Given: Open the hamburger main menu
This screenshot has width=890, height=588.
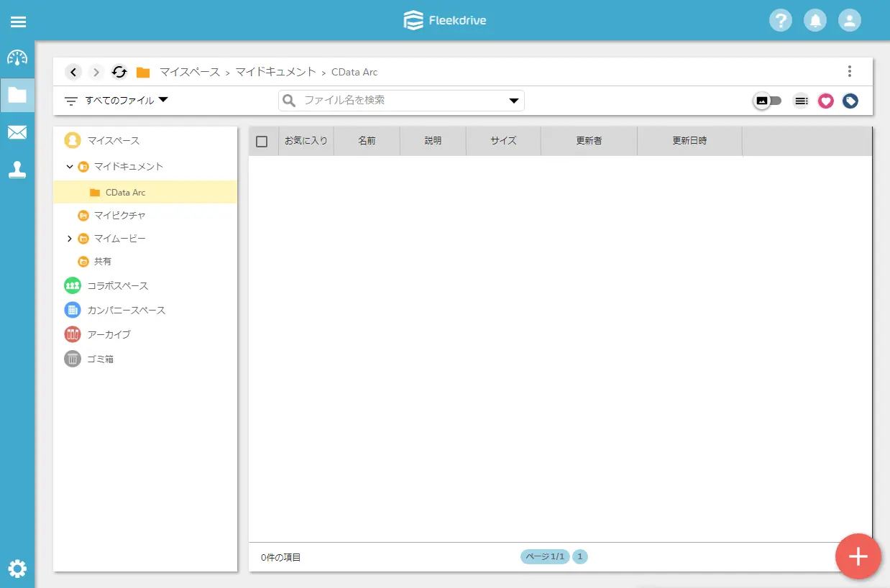Looking at the screenshot, I should click(18, 22).
